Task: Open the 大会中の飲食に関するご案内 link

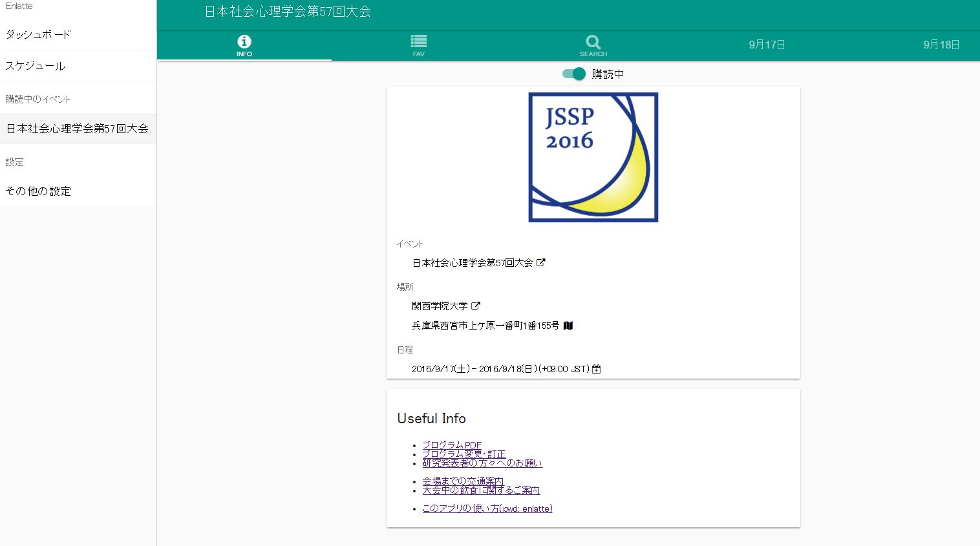Action: coord(481,490)
